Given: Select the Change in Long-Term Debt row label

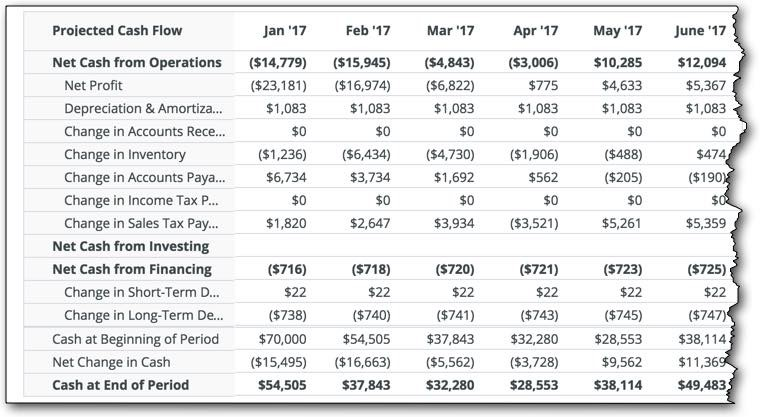Looking at the screenshot, I should click(144, 316).
